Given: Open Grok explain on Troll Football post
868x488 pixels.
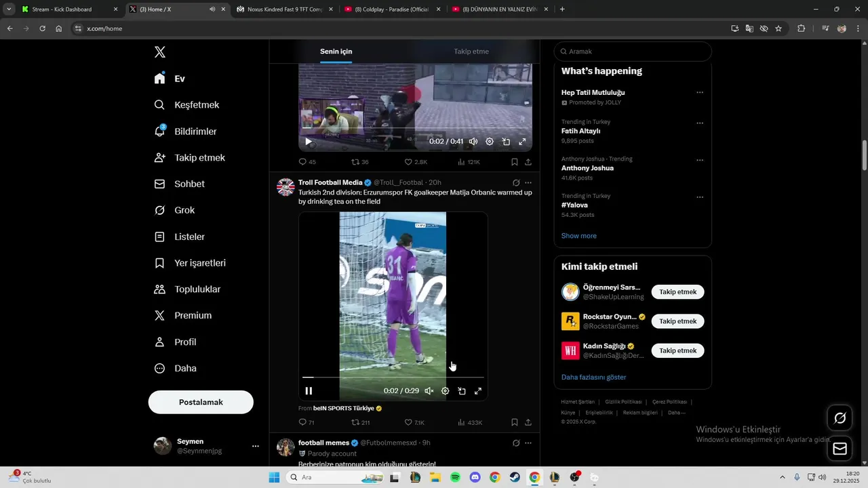Looking at the screenshot, I should [516, 182].
